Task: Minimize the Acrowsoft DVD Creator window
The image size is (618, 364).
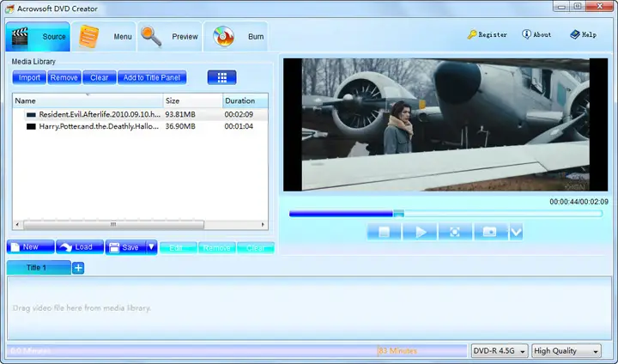Action: coord(561,6)
